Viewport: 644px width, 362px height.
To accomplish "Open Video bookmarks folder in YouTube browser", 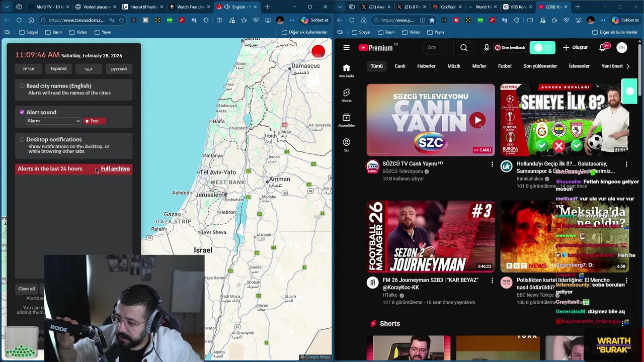I will pyautogui.click(x=411, y=32).
